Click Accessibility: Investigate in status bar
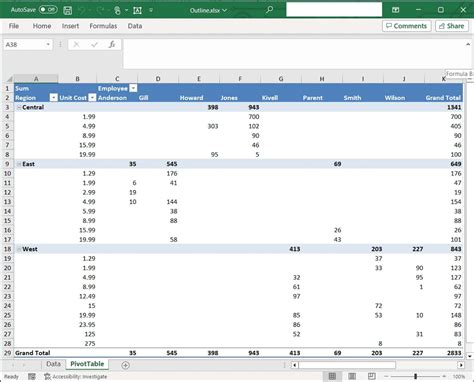Image resolution: width=474 pixels, height=382 pixels. (76, 377)
